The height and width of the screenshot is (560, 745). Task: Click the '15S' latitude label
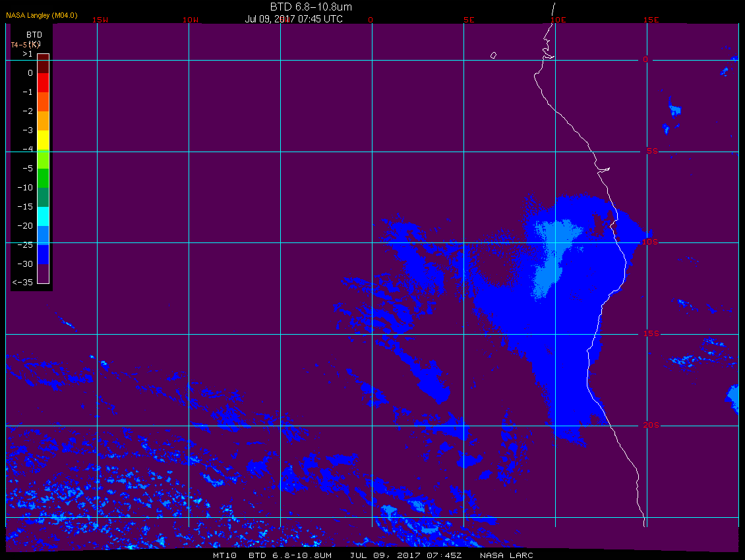pos(651,333)
